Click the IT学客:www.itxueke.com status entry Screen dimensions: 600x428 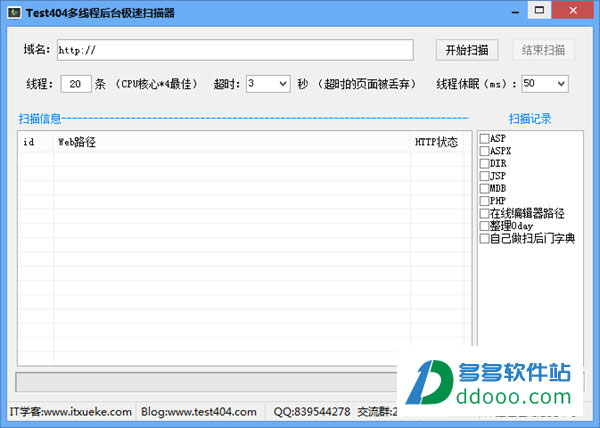click(71, 412)
